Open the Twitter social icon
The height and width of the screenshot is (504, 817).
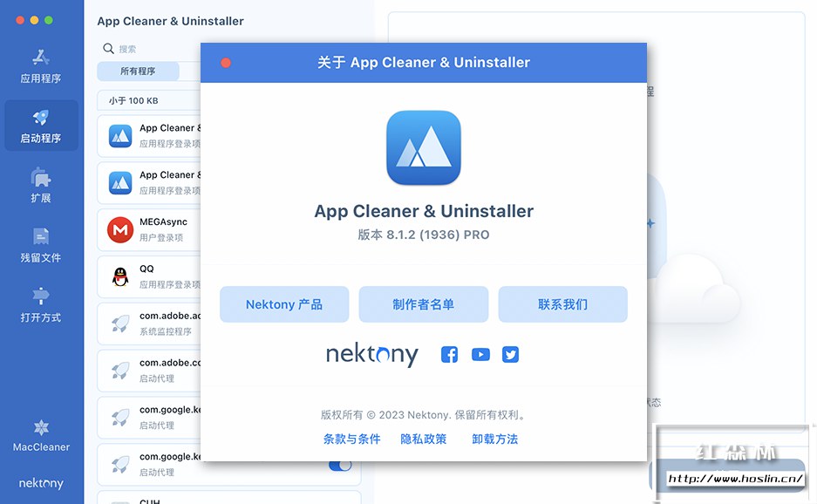pyautogui.click(x=510, y=354)
